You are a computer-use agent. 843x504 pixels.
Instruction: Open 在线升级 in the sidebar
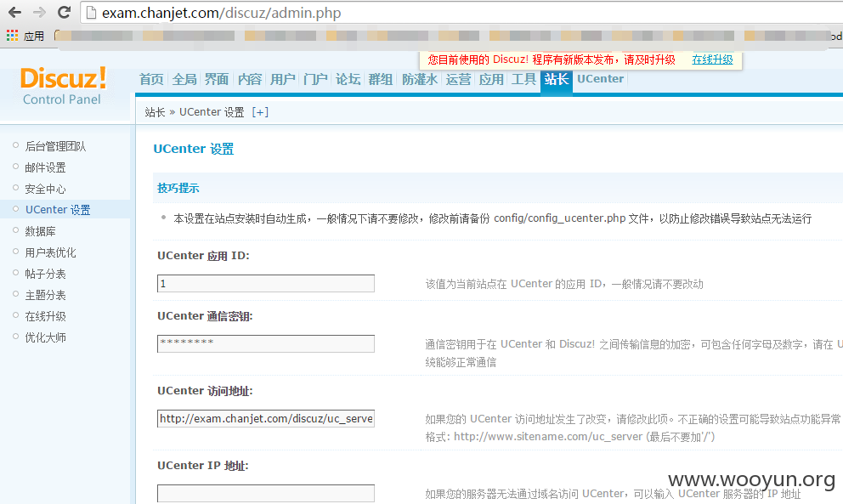pos(45,316)
